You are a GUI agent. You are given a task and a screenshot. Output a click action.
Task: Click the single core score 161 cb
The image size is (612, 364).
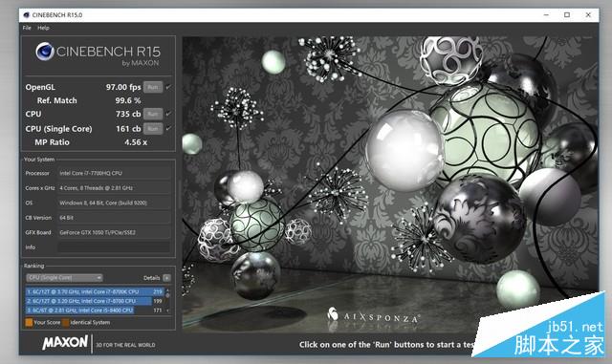click(128, 128)
